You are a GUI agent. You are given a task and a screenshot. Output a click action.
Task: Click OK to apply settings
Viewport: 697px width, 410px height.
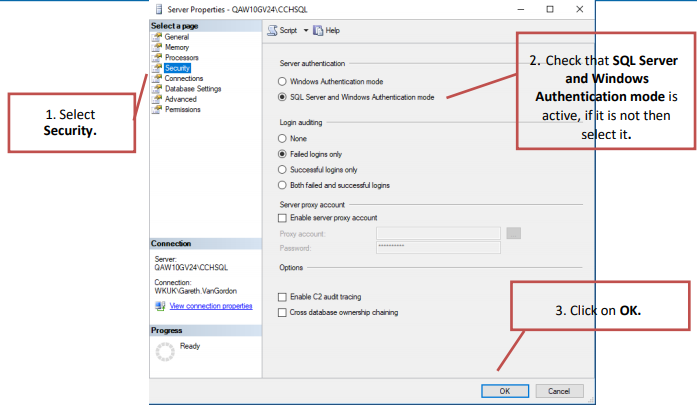505,391
